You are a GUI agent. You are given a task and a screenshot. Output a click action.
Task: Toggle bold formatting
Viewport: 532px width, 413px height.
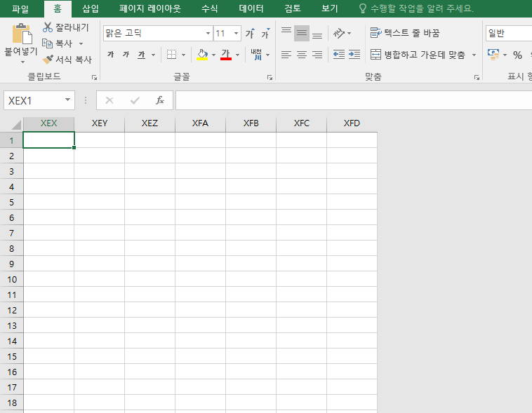pyautogui.click(x=111, y=54)
